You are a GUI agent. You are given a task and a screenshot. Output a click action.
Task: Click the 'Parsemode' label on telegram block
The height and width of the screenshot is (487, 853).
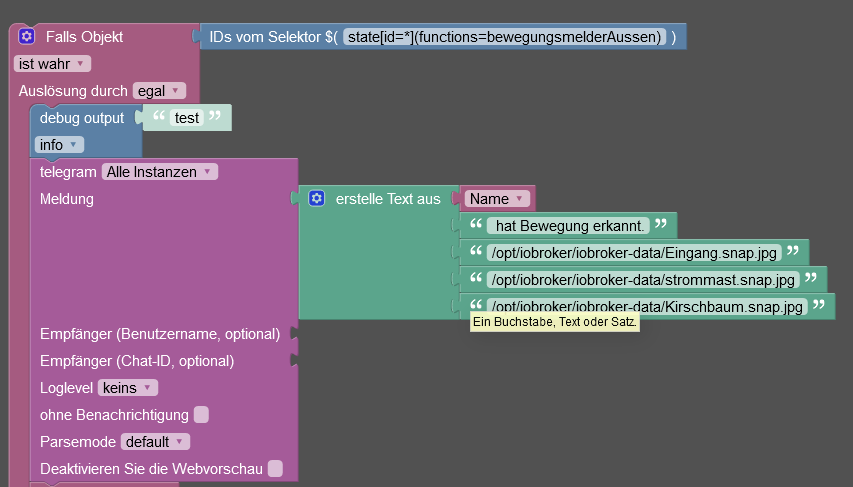(78, 442)
